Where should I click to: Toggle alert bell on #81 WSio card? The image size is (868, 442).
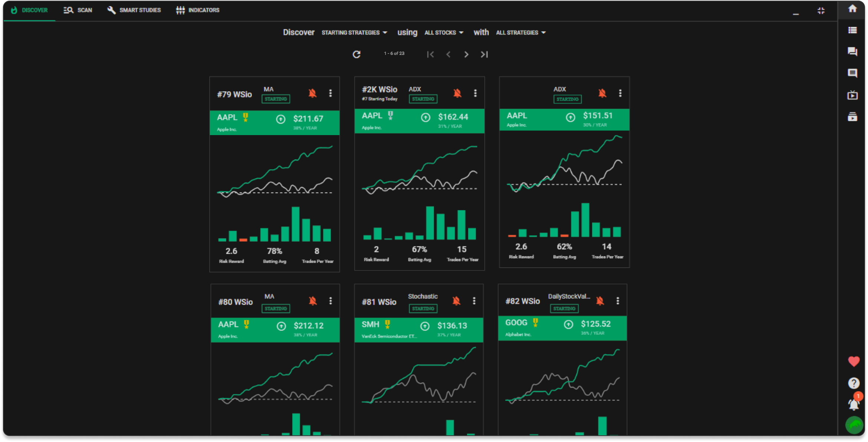(x=457, y=301)
